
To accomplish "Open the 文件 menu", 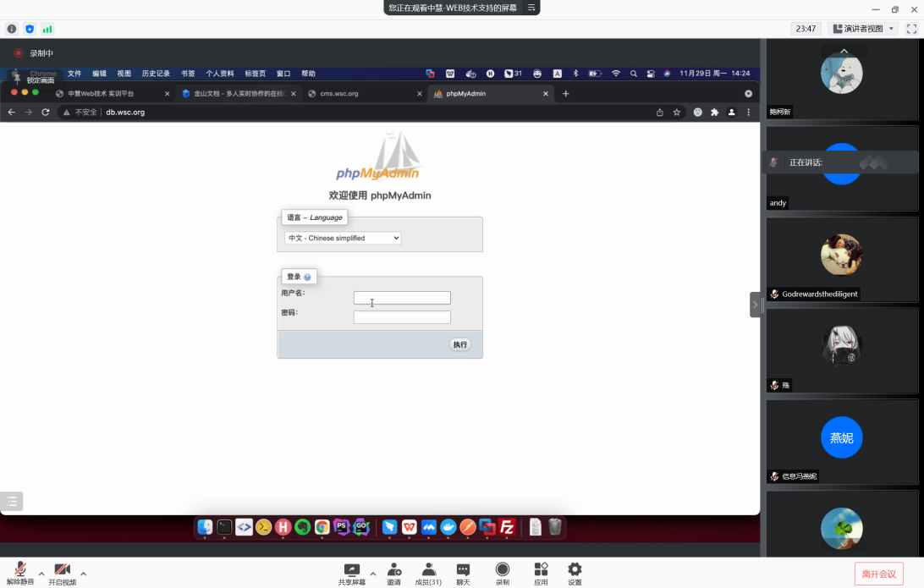I will (74, 74).
